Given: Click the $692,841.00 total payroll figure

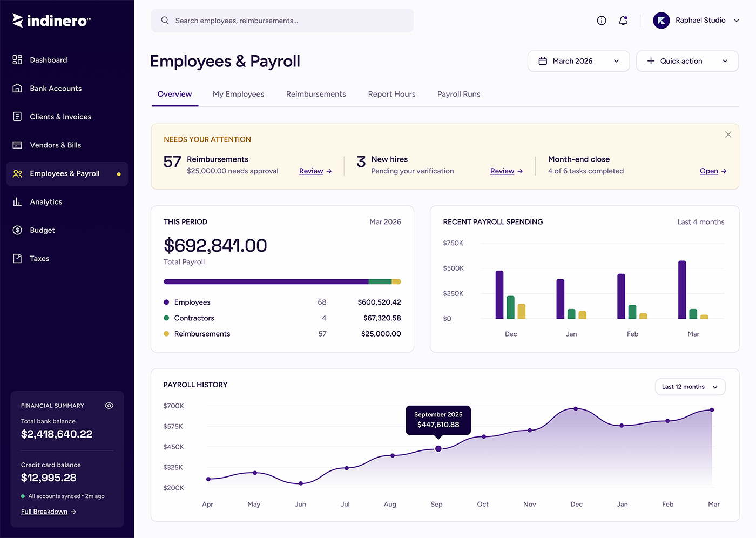Looking at the screenshot, I should click(x=215, y=246).
